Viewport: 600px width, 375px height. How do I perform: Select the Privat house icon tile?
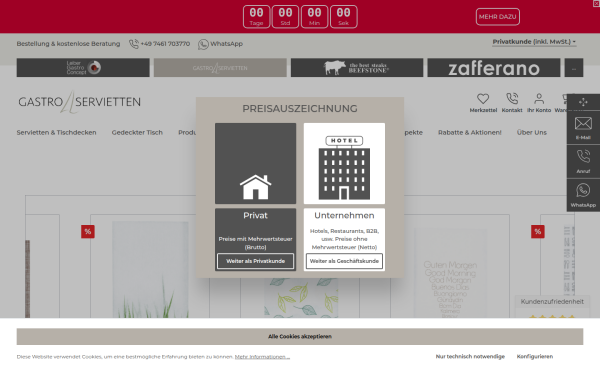coord(256,163)
